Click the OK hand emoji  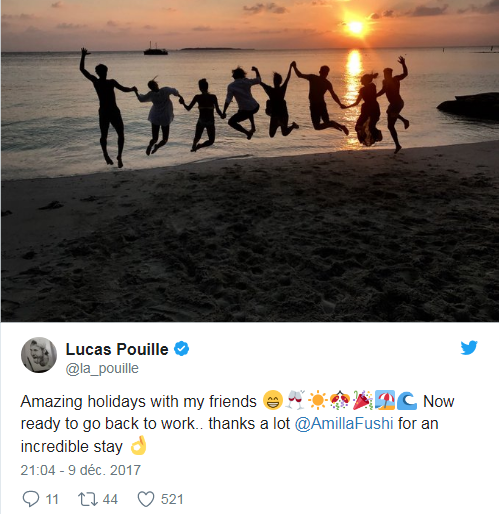coord(138,445)
